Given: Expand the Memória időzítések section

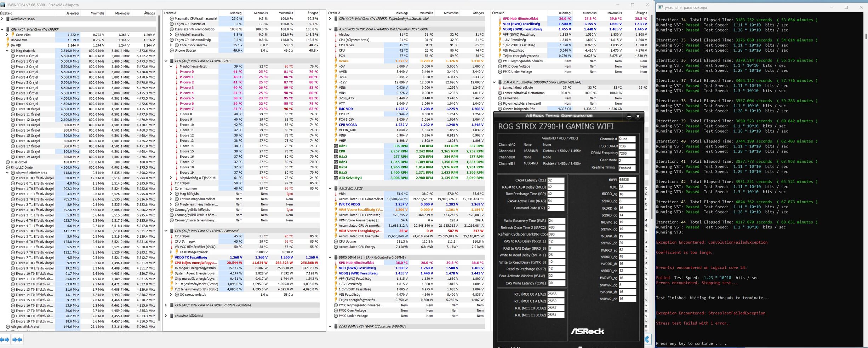Looking at the screenshot, I should 166,316.
